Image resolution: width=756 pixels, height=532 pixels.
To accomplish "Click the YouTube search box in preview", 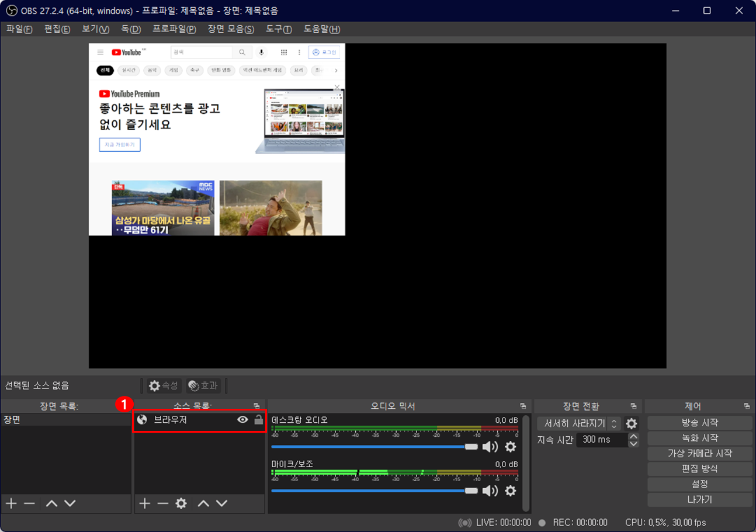I will coord(202,53).
